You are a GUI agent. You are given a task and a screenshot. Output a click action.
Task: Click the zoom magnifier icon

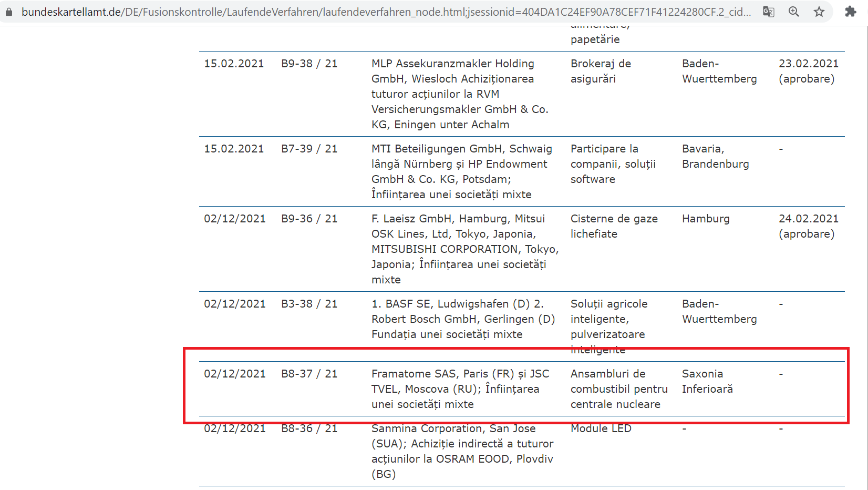point(793,11)
